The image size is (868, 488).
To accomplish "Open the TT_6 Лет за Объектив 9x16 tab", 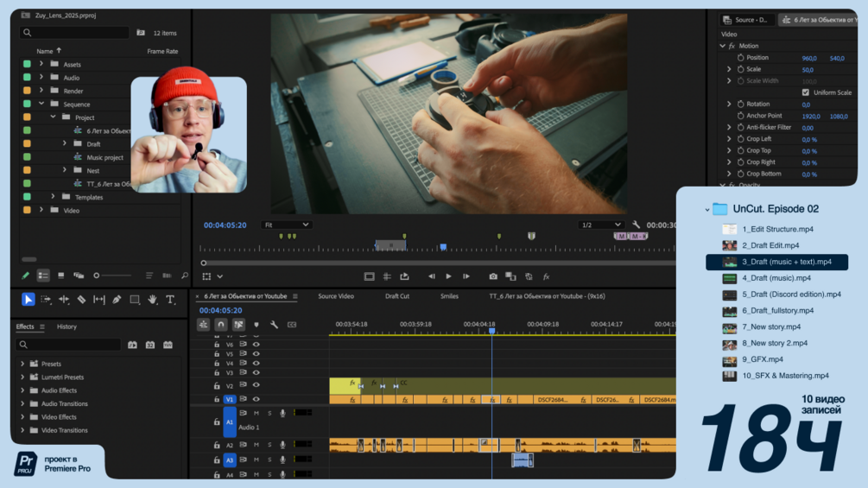I will [x=547, y=296].
